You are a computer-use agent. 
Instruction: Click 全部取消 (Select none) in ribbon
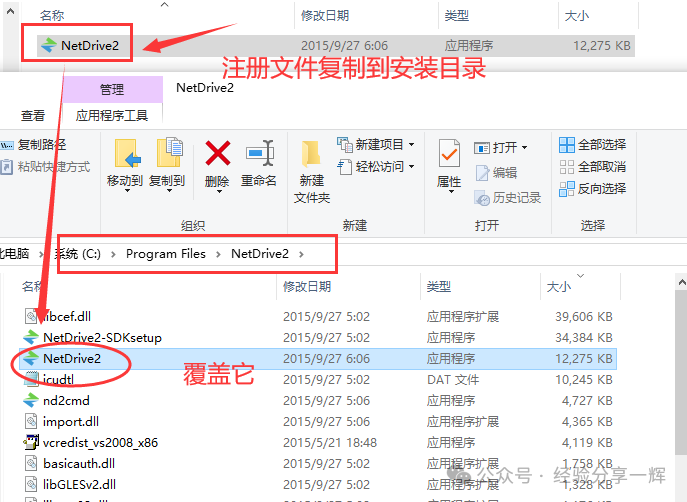point(592,167)
